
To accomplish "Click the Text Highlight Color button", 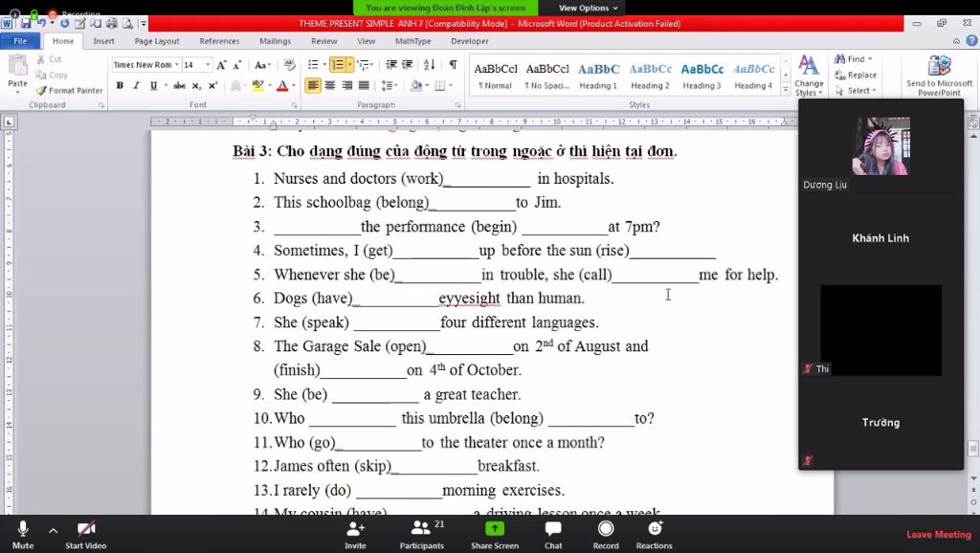I will (256, 85).
